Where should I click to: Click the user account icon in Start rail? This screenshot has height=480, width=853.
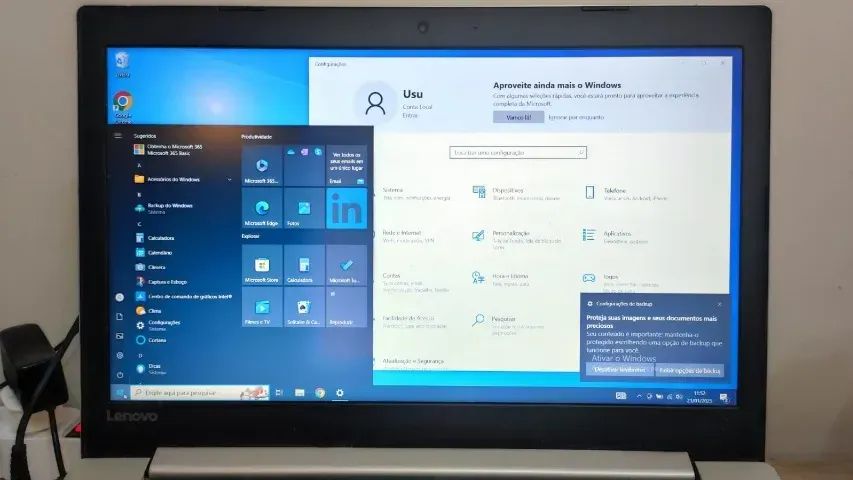click(x=120, y=297)
